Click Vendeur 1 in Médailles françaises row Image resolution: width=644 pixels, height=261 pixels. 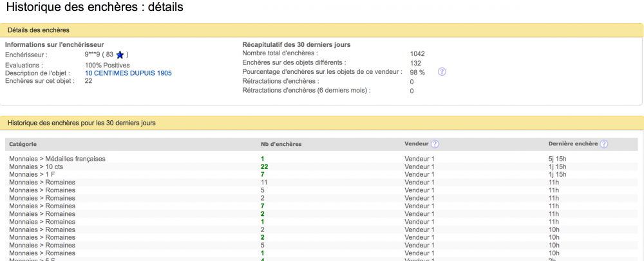419,159
